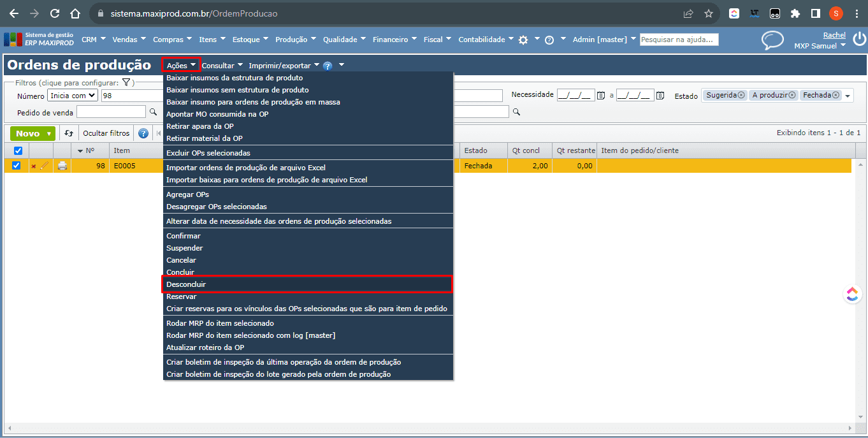The height and width of the screenshot is (438, 868).
Task: Toggle the checkbox for order 98
Action: 17,166
